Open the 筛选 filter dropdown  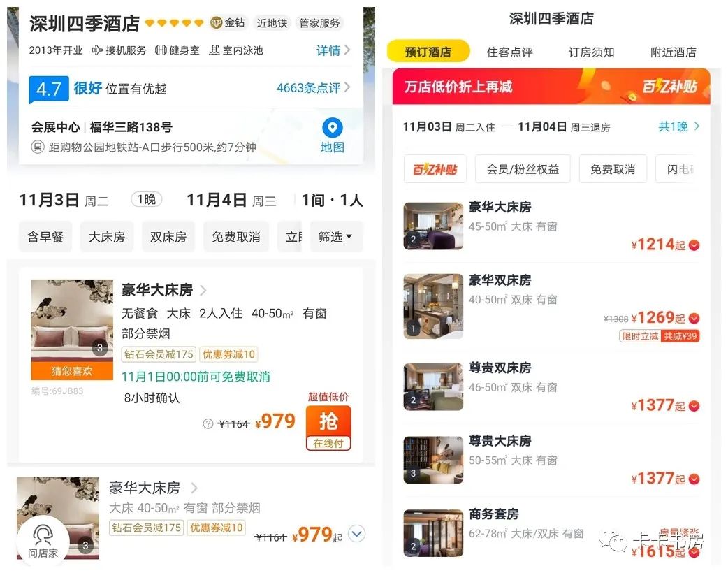click(336, 237)
